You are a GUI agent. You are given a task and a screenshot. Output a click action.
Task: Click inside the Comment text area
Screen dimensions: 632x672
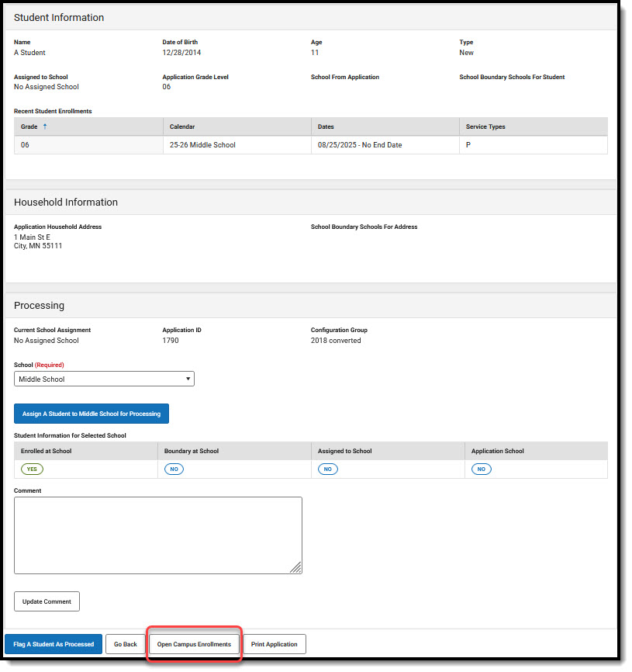point(158,535)
